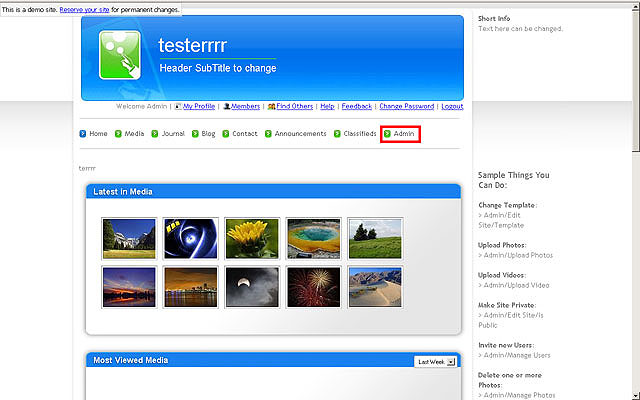Open the Feedback link
This screenshot has width=640, height=400.
pos(356,106)
